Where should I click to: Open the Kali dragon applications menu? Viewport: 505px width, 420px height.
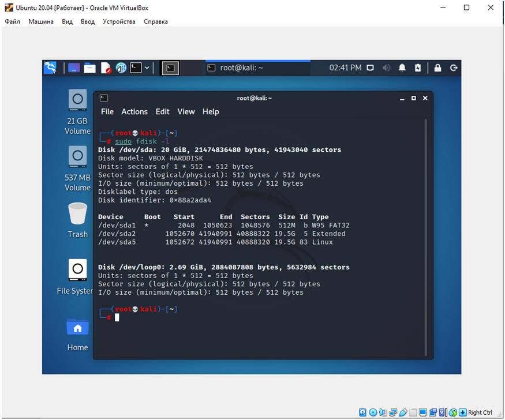tap(50, 67)
